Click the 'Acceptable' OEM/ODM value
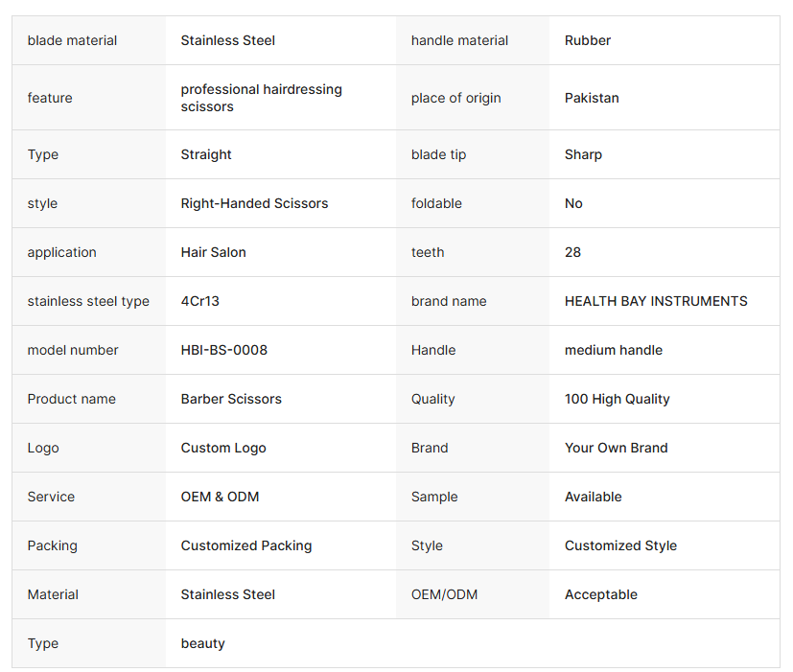793x672 pixels. coord(601,594)
